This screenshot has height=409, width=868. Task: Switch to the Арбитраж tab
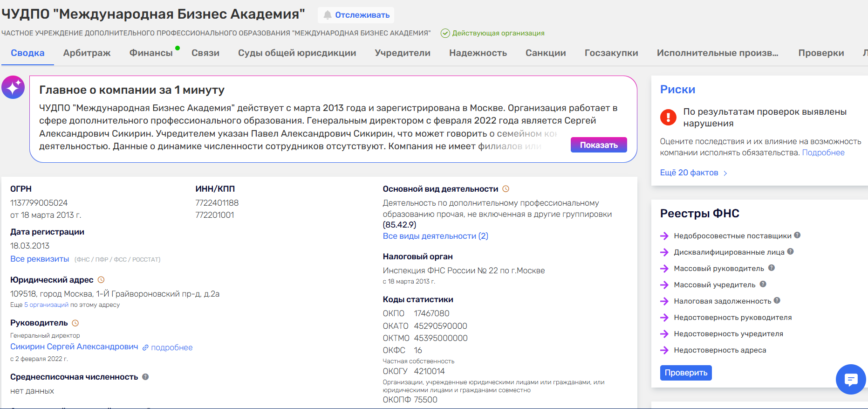87,53
